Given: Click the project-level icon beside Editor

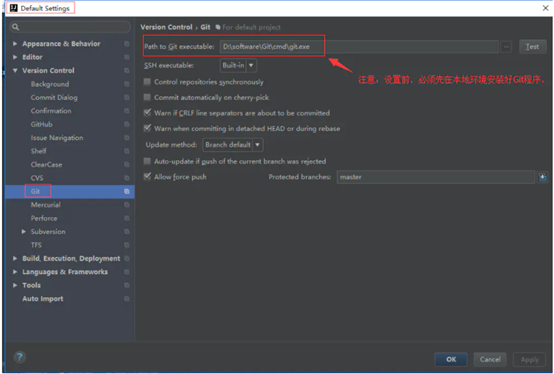Looking at the screenshot, I should tap(126, 57).
